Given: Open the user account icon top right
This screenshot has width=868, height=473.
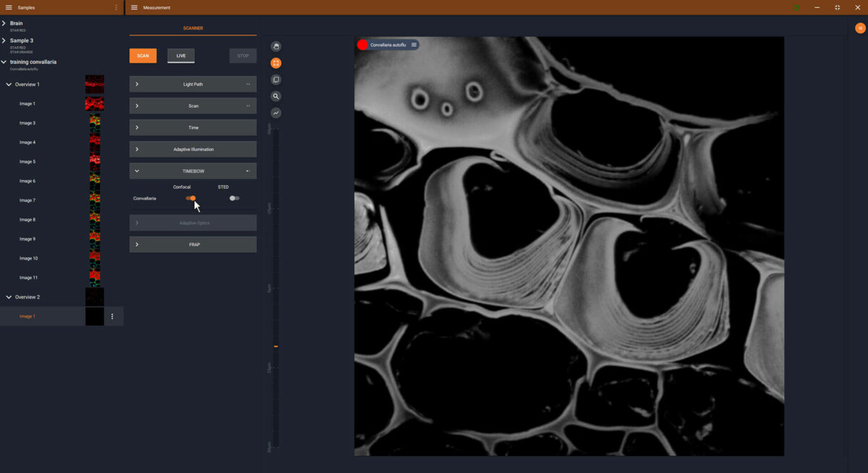Looking at the screenshot, I should tap(859, 27).
